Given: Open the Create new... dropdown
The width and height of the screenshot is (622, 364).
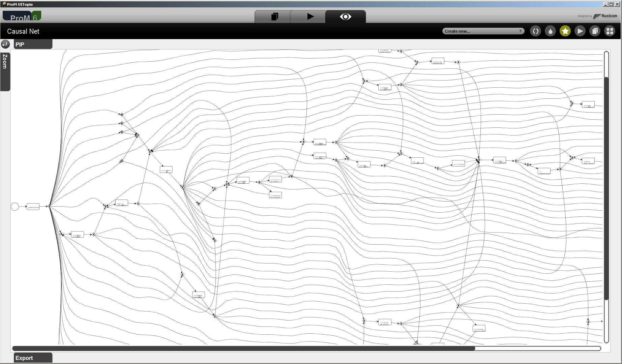Looking at the screenshot, I should (x=483, y=31).
